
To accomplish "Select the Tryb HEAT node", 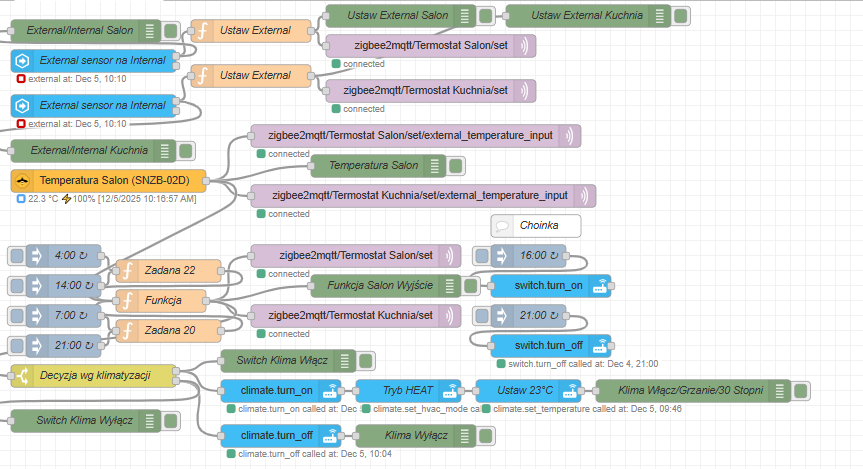I will (404, 390).
